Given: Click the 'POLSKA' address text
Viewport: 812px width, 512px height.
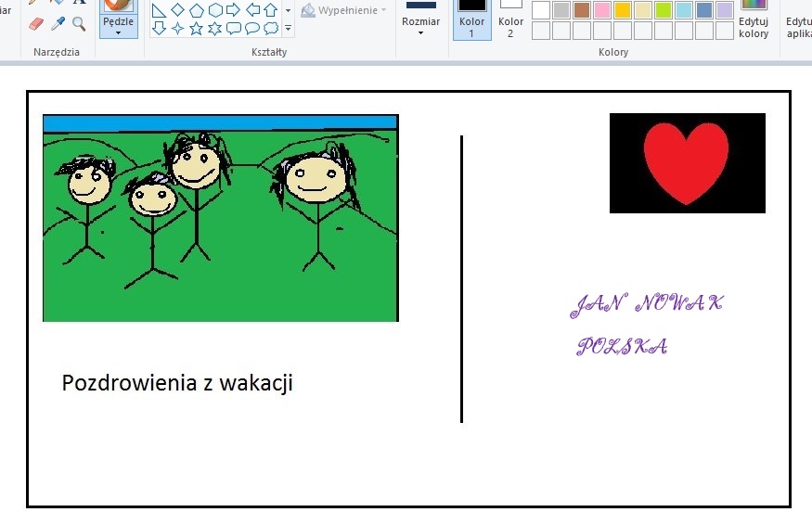Looking at the screenshot, I should tap(622, 346).
